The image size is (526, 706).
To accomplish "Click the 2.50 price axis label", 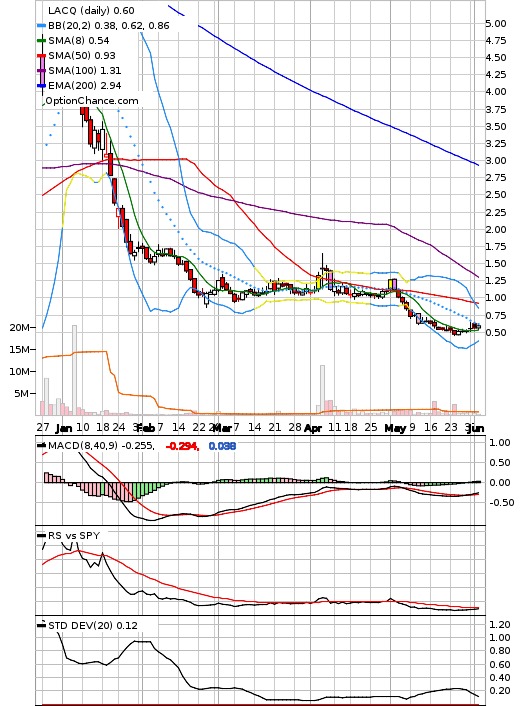I will (496, 195).
